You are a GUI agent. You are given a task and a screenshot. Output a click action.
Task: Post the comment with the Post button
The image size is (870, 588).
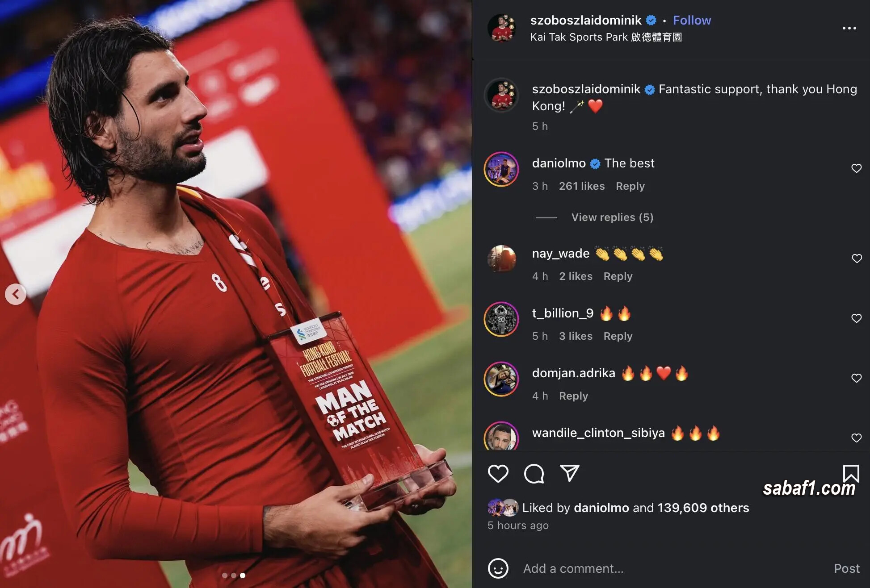[846, 568]
